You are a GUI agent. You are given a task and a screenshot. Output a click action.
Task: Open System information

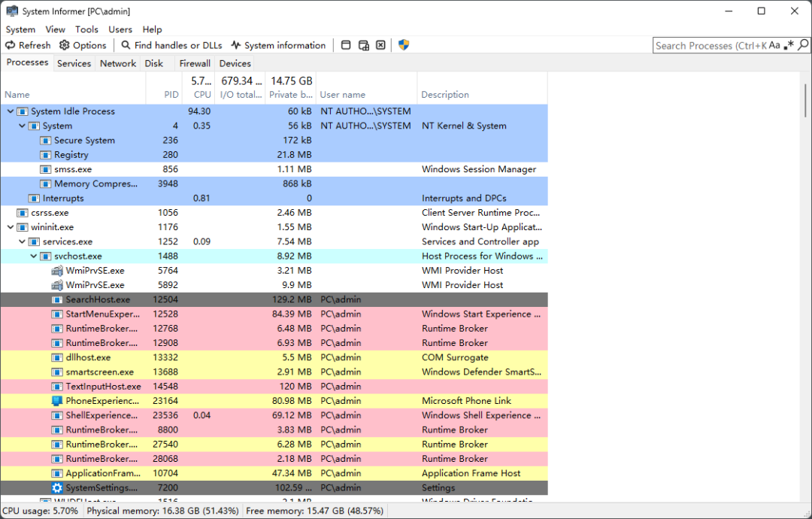tap(279, 45)
